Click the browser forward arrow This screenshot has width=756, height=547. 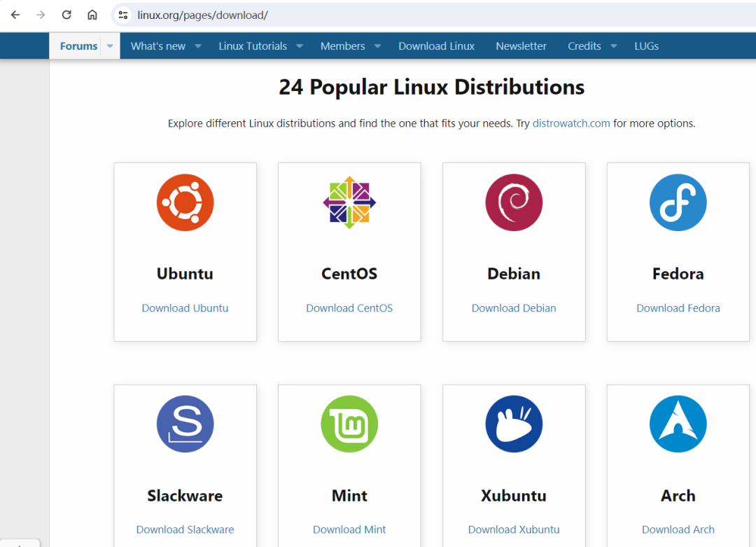pos(41,15)
